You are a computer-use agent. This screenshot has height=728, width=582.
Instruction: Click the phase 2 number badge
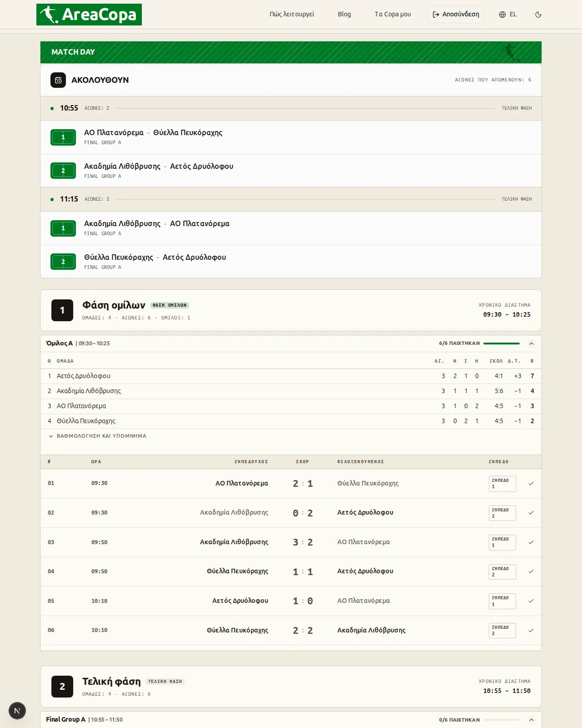[x=62, y=687]
